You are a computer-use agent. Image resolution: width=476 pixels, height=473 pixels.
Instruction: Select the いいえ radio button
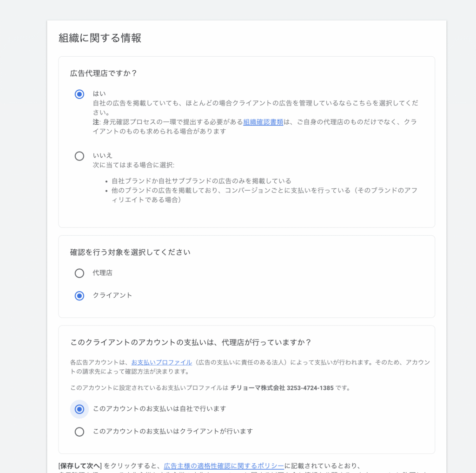[x=79, y=156]
